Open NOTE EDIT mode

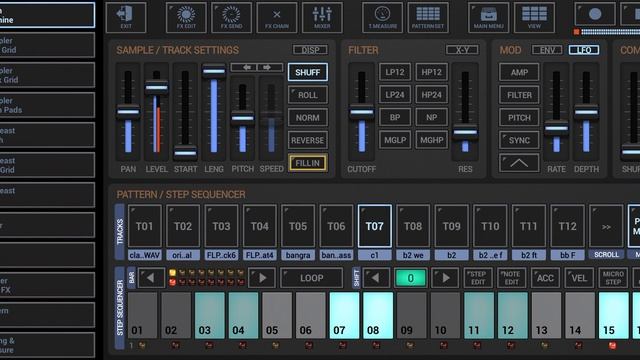(511, 278)
